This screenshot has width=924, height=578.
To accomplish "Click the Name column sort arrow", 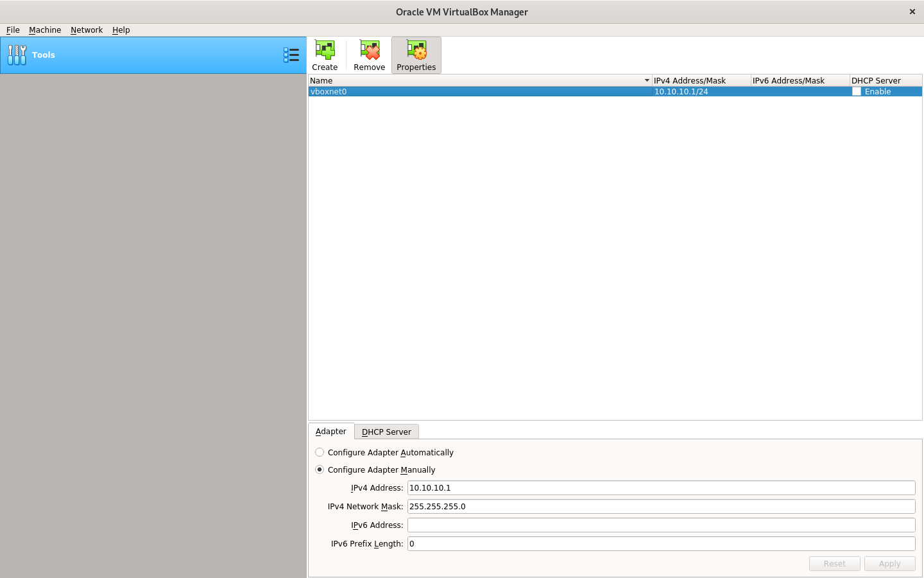I will (647, 80).
